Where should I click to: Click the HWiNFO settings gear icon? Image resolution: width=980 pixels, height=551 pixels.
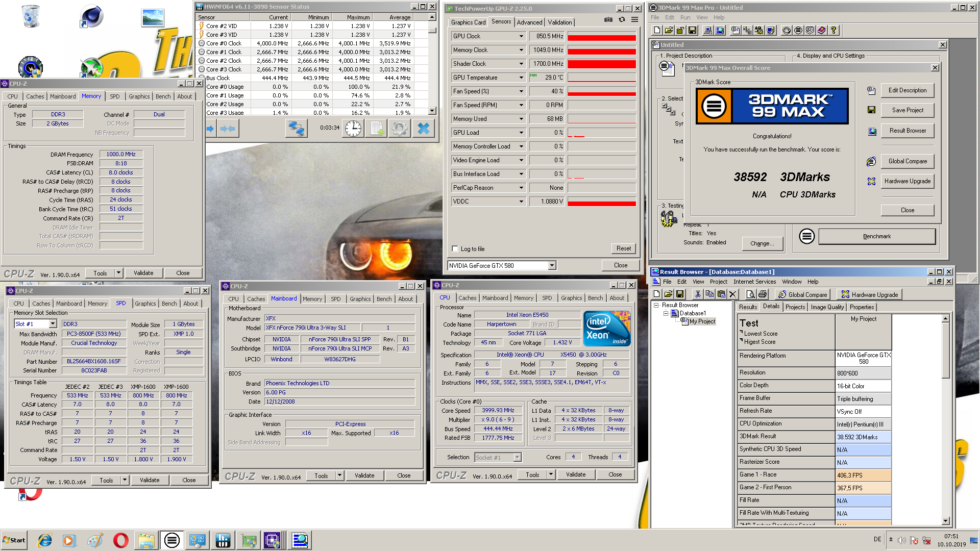click(400, 129)
